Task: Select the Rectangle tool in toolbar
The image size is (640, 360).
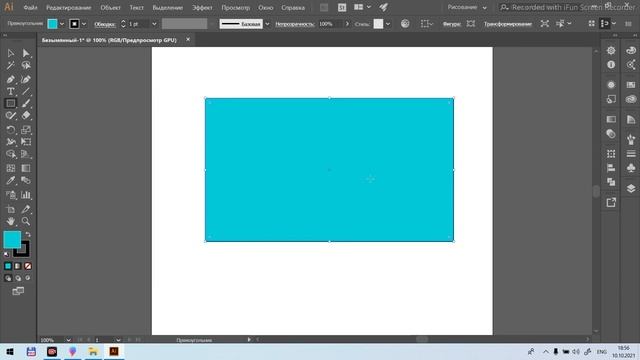Action: [x=11, y=104]
